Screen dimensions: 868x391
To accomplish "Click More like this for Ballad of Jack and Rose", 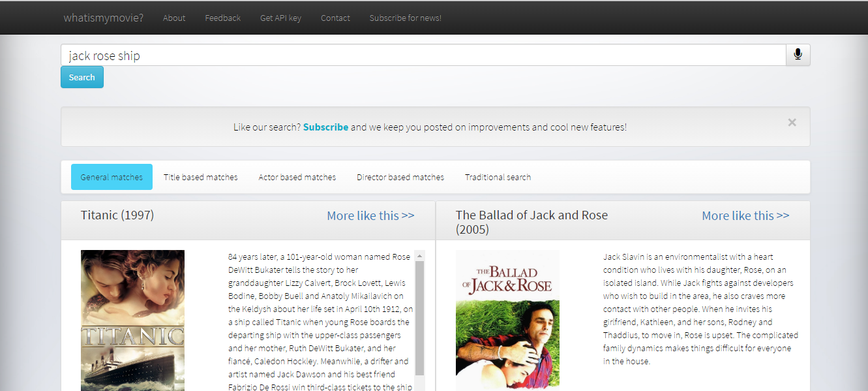I will (x=745, y=215).
